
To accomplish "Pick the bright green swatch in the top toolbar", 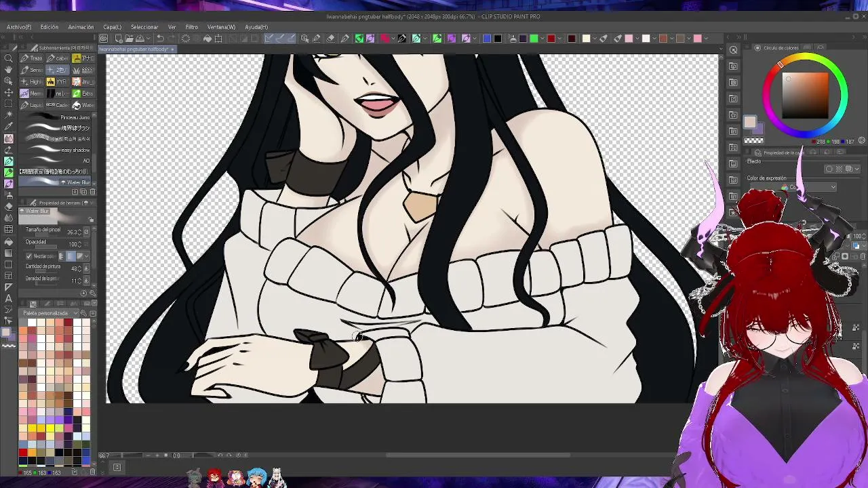I will (x=534, y=39).
